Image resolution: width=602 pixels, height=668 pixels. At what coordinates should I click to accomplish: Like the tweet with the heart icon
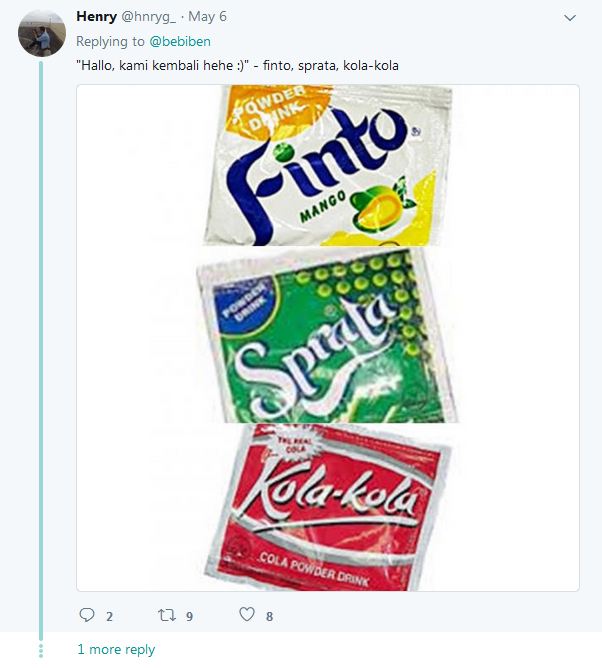(247, 616)
